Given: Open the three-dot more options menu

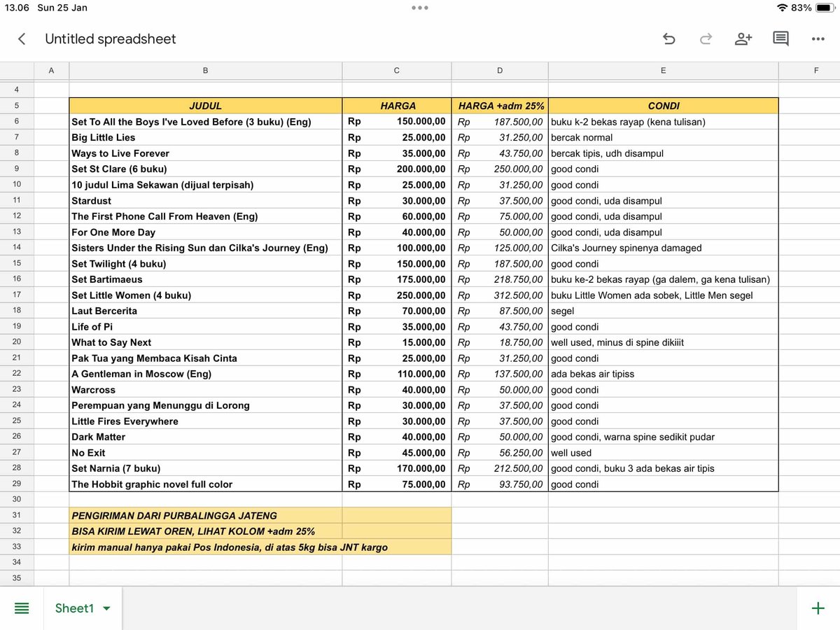Looking at the screenshot, I should pyautogui.click(x=818, y=39).
